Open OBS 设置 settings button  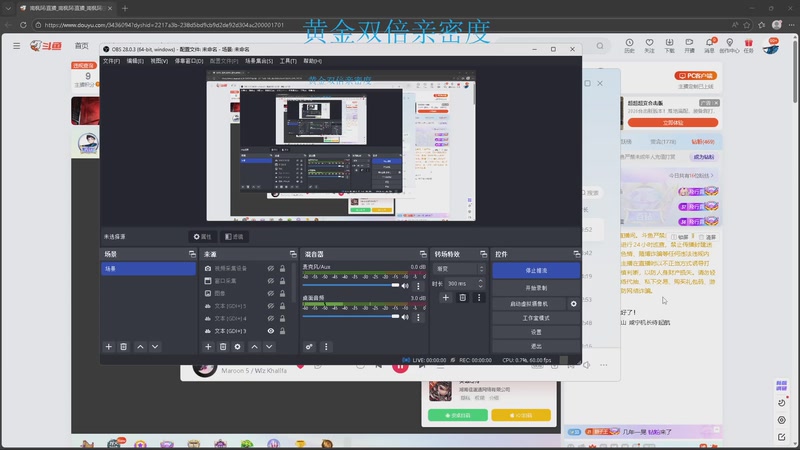(536, 332)
